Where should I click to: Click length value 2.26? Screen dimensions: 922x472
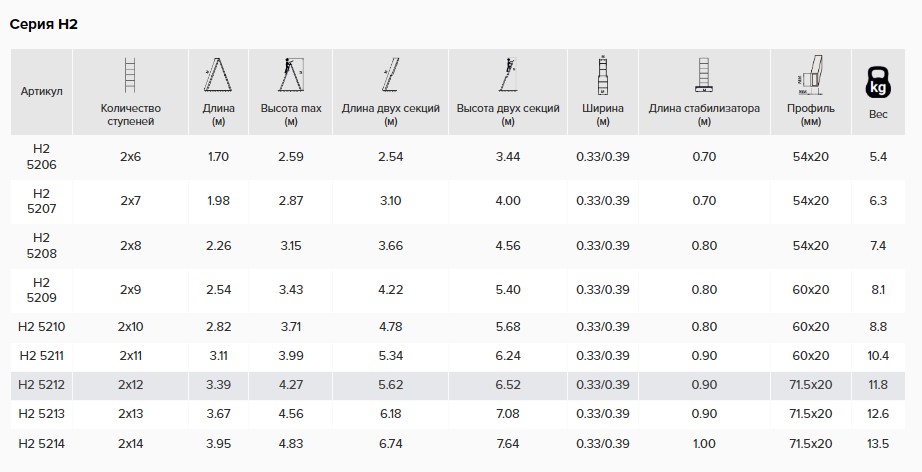tap(218, 246)
